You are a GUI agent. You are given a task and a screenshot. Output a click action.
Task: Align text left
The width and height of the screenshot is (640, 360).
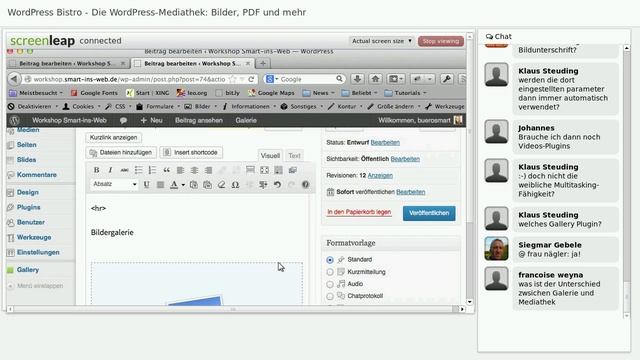pyautogui.click(x=180, y=170)
